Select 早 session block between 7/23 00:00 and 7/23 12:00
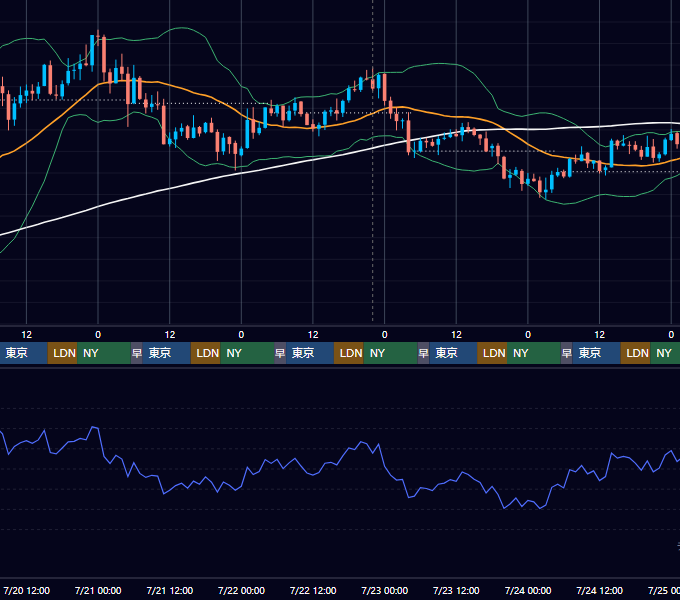 (x=423, y=353)
